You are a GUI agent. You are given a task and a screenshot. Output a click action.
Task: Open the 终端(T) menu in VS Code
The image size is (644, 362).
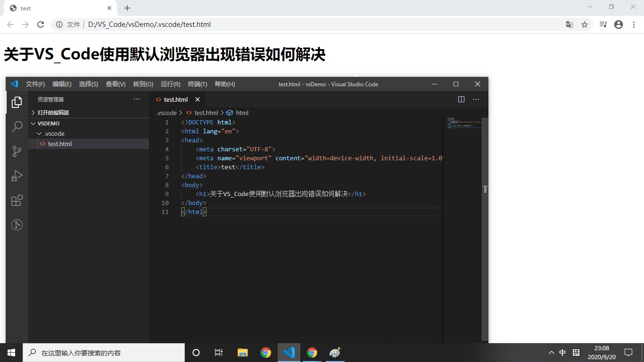coord(197,84)
